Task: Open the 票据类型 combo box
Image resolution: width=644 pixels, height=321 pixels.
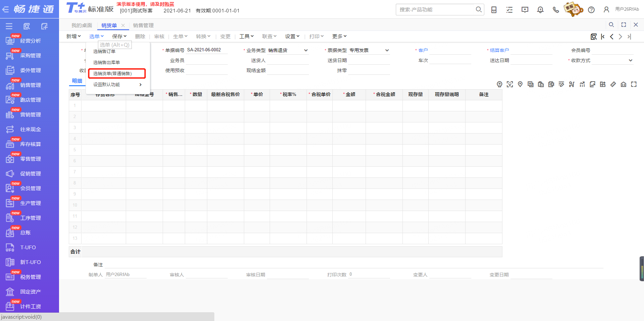Action: [369, 50]
